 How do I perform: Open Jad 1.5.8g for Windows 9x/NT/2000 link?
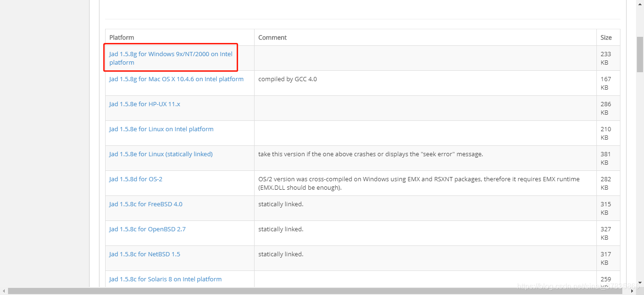pos(171,58)
